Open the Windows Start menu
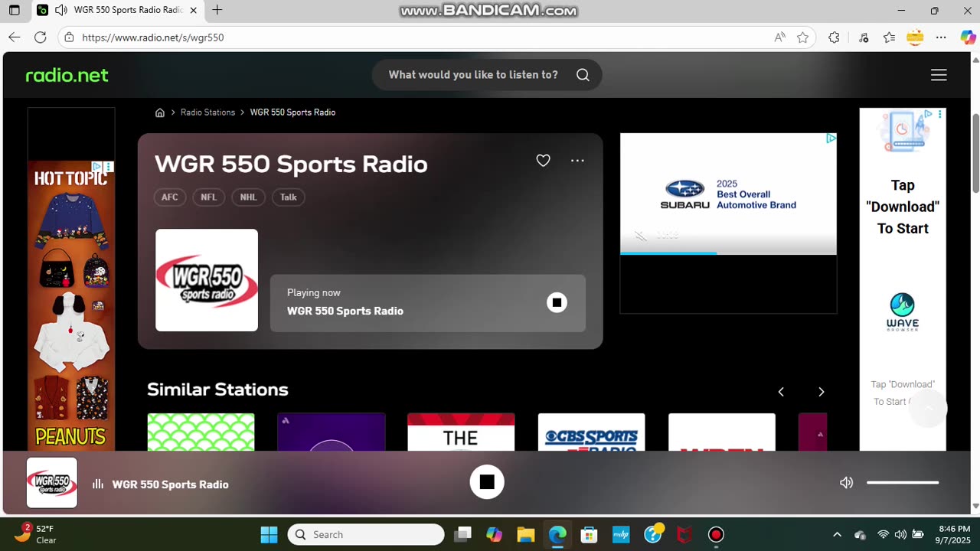The image size is (980, 551). [269, 534]
